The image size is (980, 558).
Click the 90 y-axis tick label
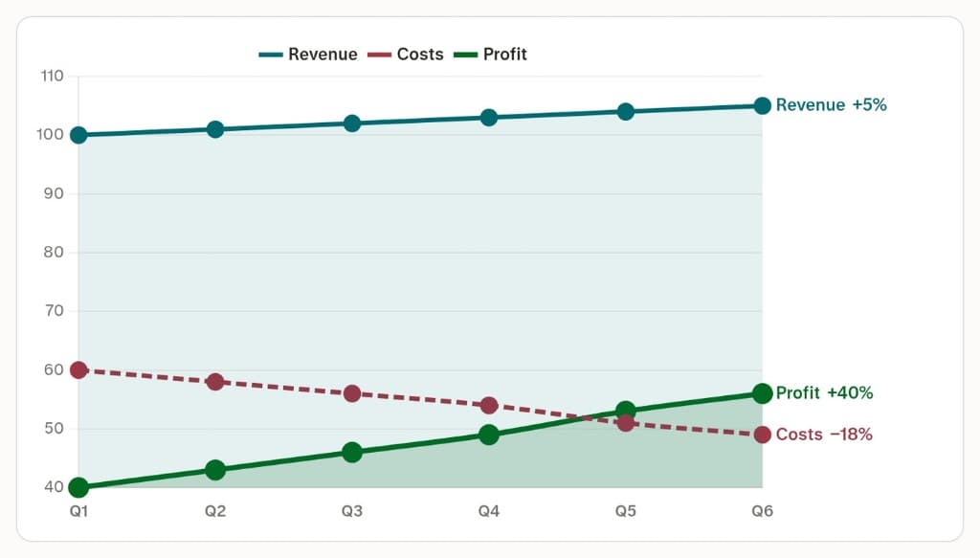54,193
